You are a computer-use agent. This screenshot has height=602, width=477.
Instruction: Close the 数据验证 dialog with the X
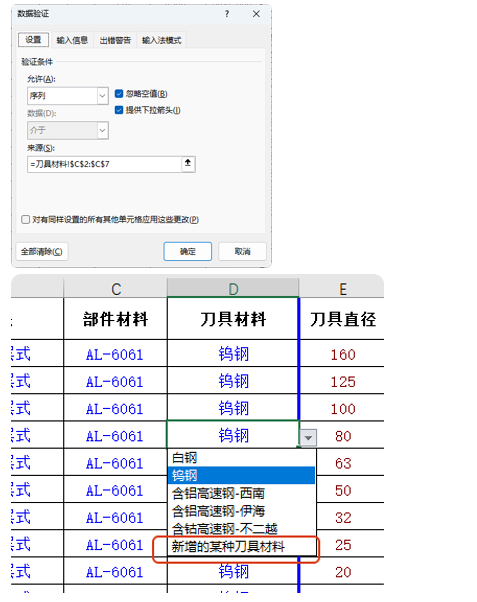(x=256, y=14)
